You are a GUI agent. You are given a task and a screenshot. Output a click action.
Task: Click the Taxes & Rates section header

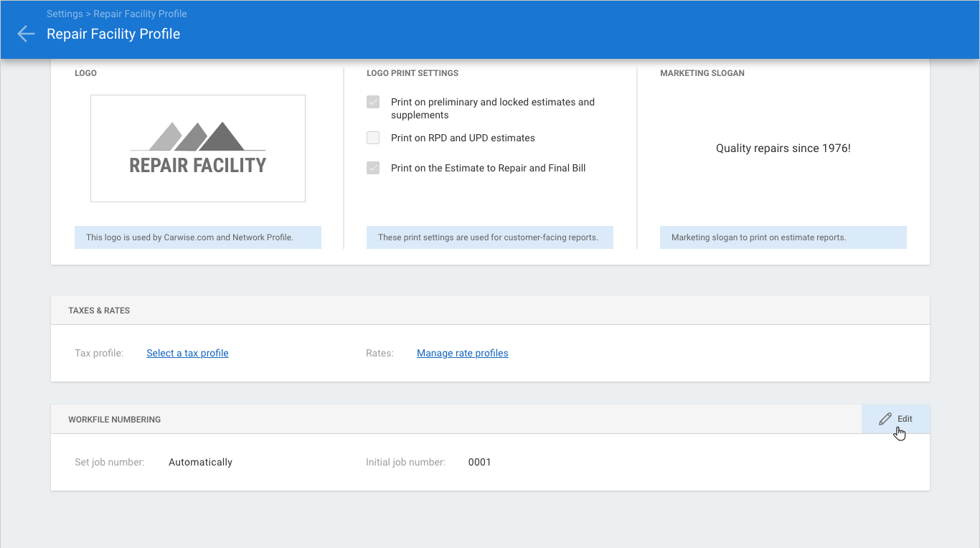(99, 311)
